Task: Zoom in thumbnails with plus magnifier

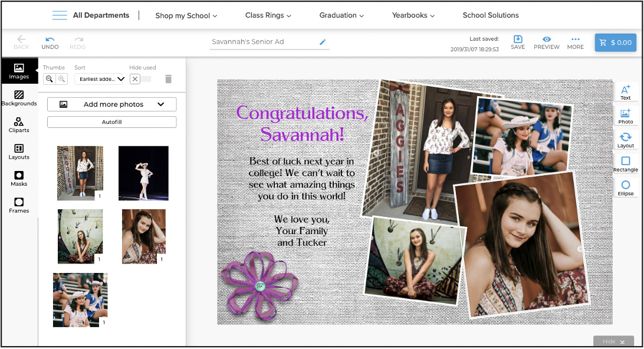Action: (61, 79)
